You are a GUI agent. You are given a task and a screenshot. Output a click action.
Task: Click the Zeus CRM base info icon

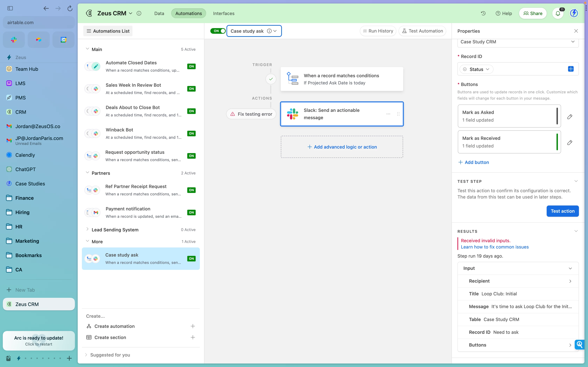[x=139, y=13]
